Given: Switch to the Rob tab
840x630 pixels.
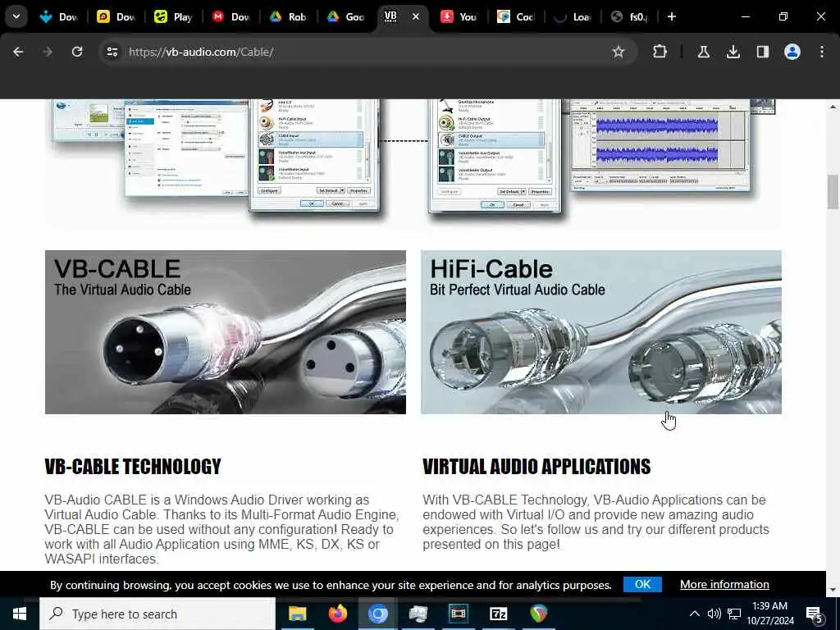Looking at the screenshot, I should (288, 16).
